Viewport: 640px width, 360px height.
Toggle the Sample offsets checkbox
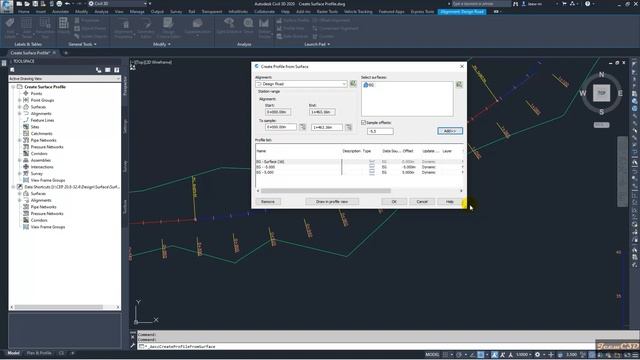[363, 122]
